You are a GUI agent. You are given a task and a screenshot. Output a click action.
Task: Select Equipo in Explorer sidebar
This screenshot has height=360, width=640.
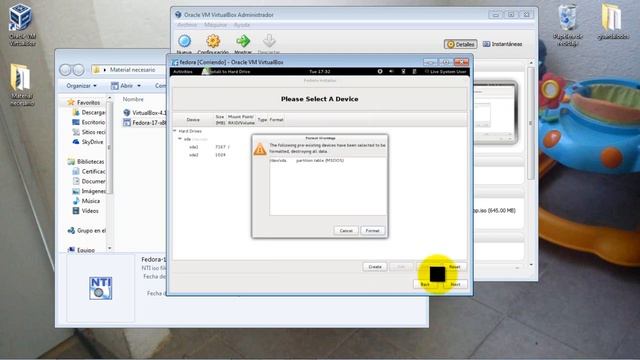point(81,250)
